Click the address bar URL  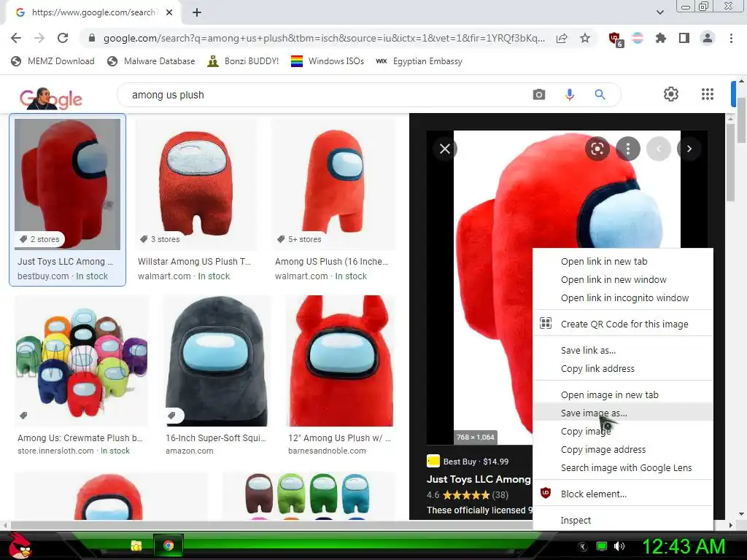[x=324, y=38]
